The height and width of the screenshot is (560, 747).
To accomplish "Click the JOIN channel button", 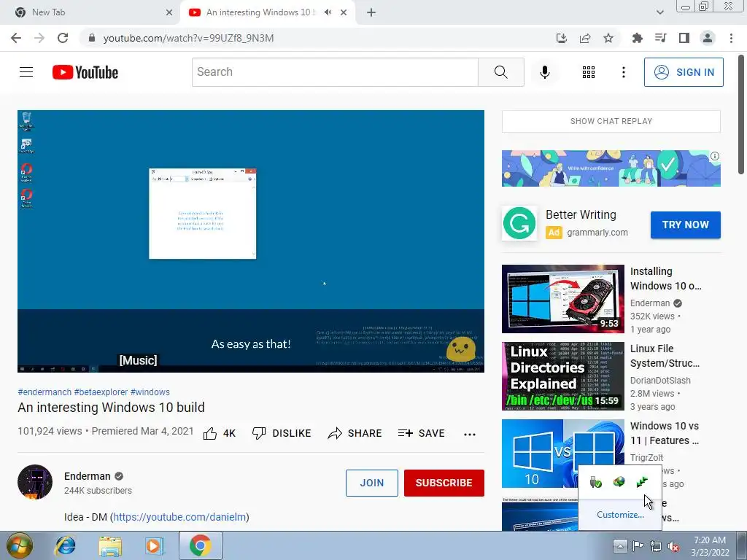I will (371, 483).
